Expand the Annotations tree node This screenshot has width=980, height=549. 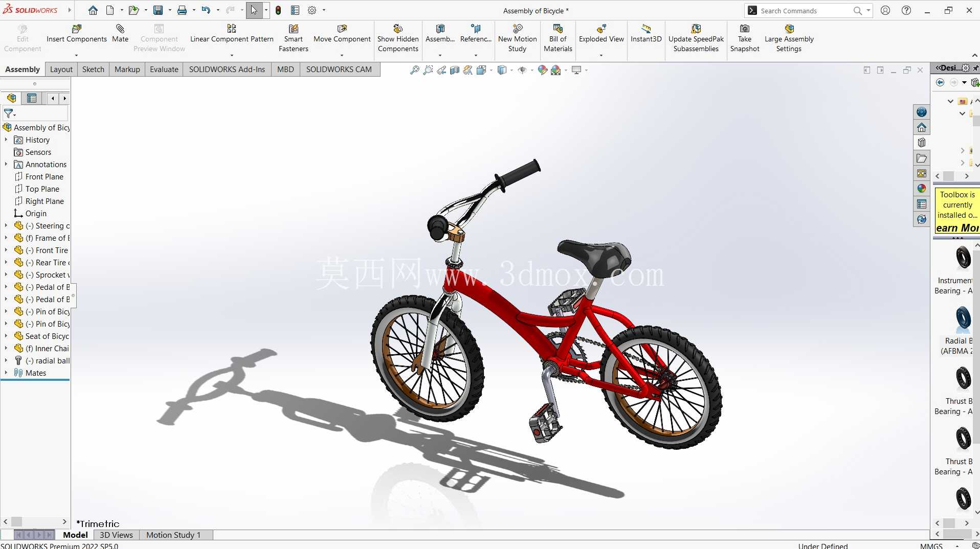tap(6, 164)
